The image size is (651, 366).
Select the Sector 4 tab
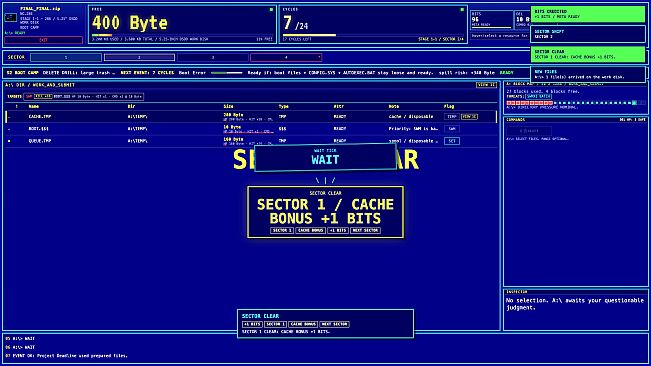286,57
